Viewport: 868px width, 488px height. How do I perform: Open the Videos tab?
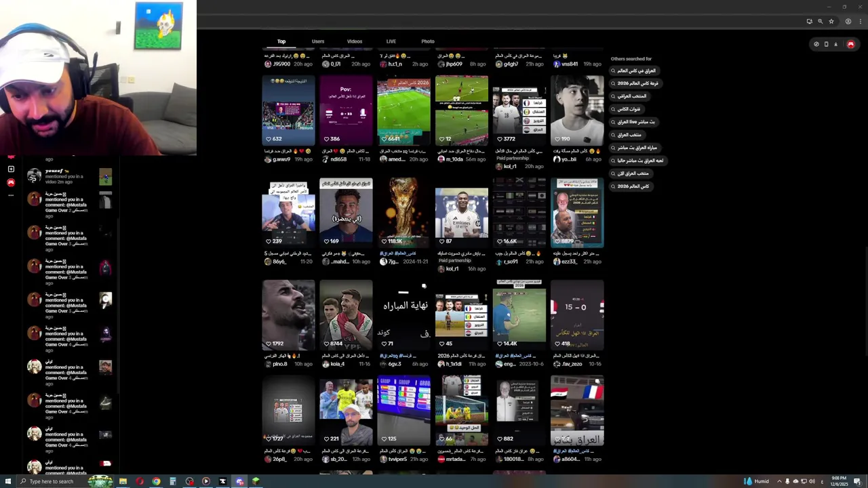tap(355, 41)
